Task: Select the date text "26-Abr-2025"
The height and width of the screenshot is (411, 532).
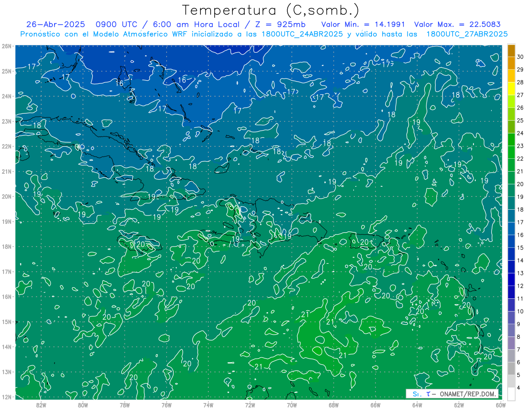Action: [56, 24]
